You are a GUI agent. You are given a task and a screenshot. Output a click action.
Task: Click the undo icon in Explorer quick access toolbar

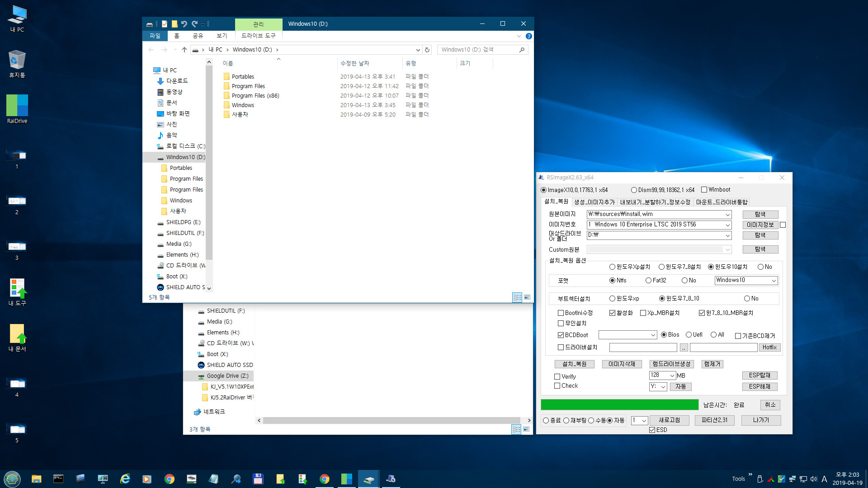[x=184, y=24]
